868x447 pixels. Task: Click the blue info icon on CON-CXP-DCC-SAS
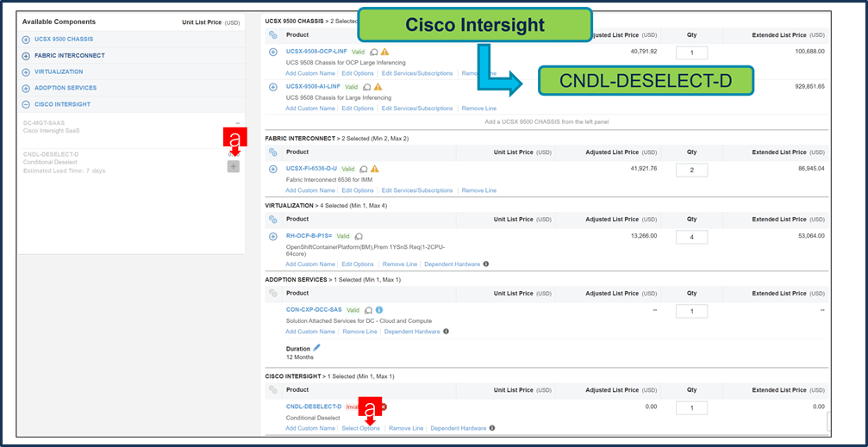(x=380, y=310)
